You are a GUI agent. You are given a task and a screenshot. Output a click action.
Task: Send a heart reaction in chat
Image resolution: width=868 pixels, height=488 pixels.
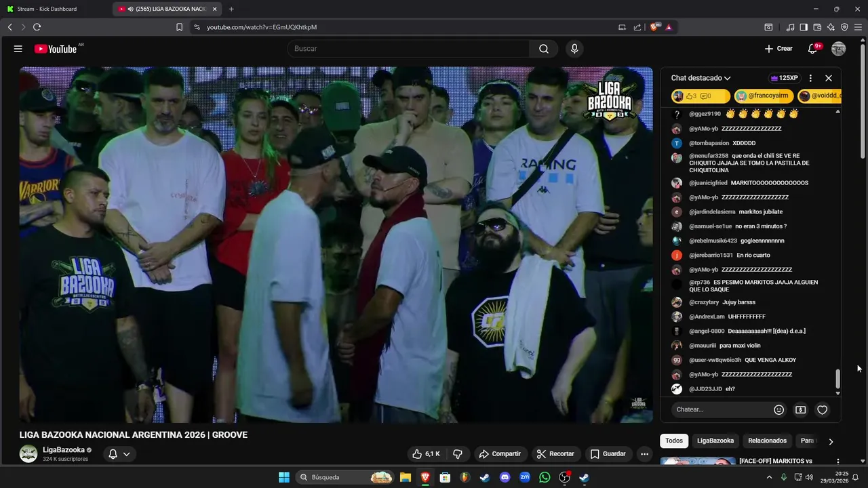click(822, 409)
